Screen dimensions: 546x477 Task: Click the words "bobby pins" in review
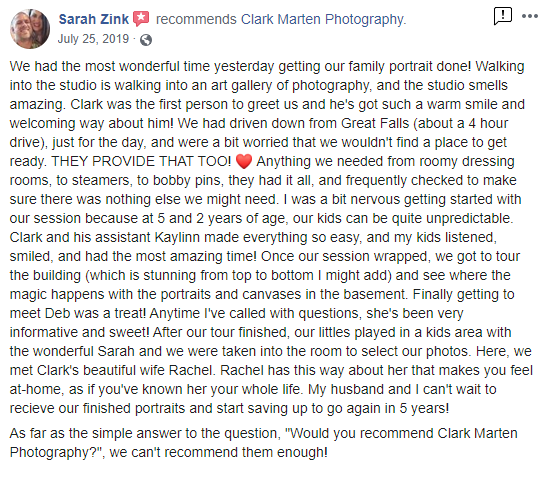[187, 180]
